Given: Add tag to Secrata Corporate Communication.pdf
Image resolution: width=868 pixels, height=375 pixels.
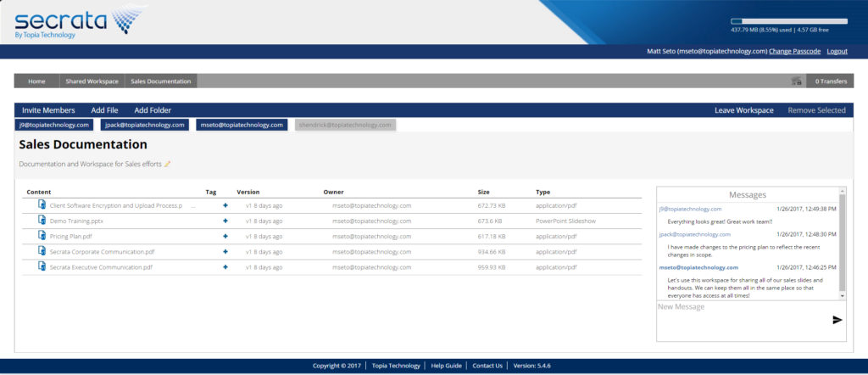Looking at the screenshot, I should pos(225,251).
